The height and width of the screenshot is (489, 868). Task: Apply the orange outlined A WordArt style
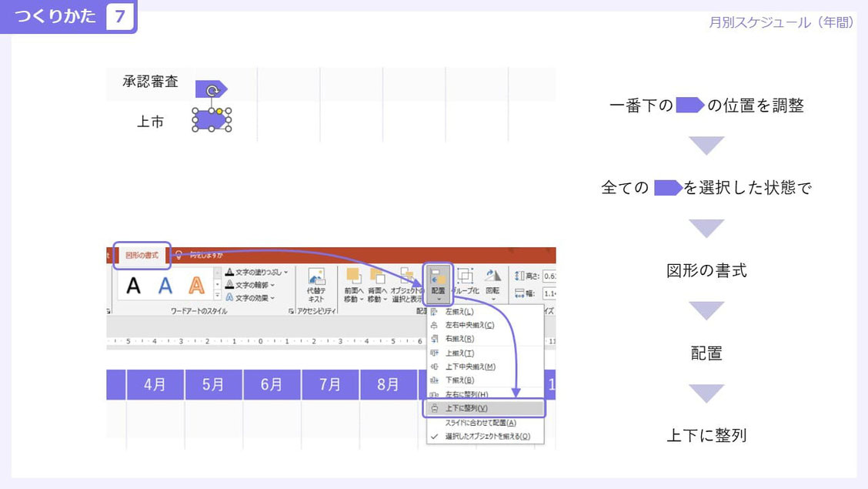point(196,286)
